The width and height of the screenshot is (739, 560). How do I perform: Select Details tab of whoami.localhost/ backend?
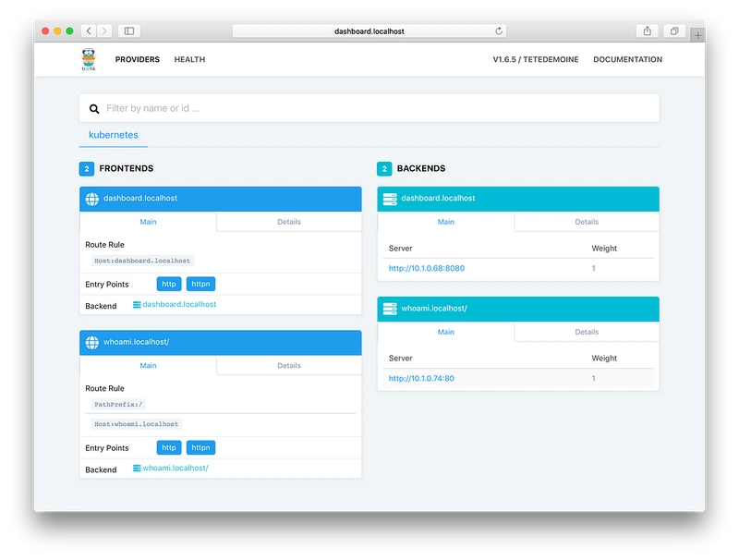587,332
